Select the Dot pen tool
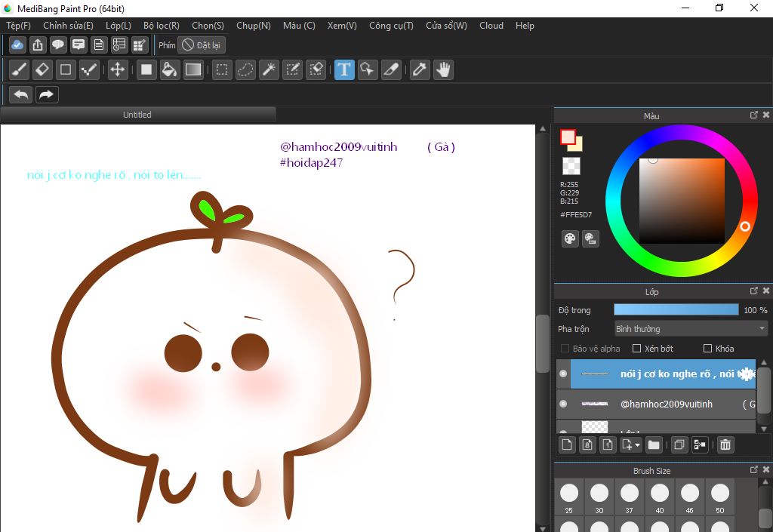The image size is (773, 532). point(89,69)
